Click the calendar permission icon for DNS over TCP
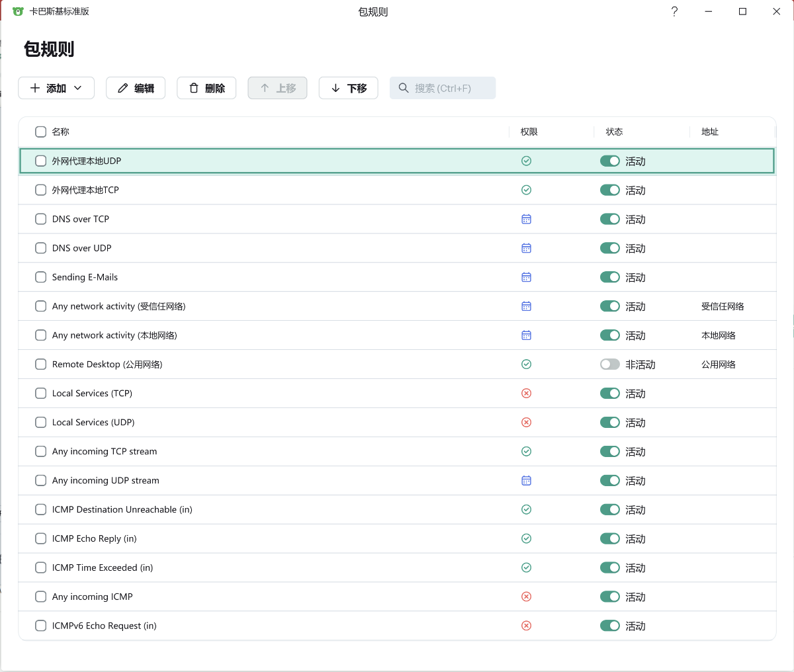The width and height of the screenshot is (794, 672). (526, 219)
